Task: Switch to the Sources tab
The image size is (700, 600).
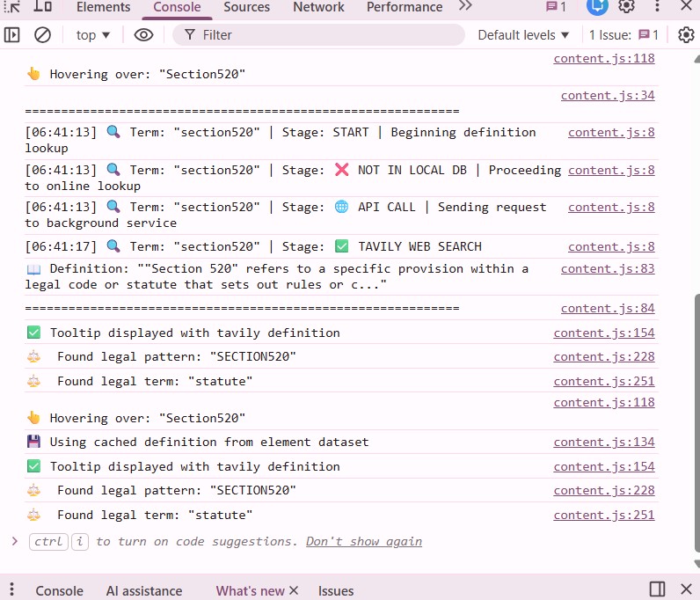Action: tap(246, 7)
